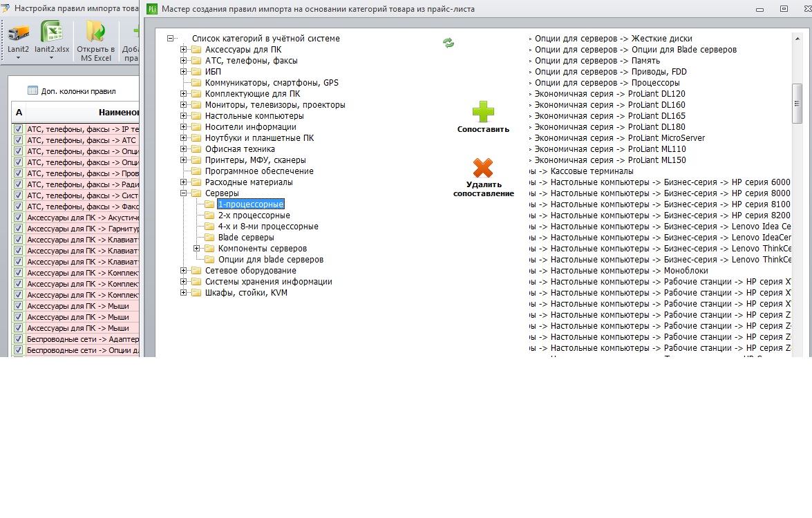Select Опции для серверов -> Процессоры row
Viewport: 812px width, 518px height.
607,83
